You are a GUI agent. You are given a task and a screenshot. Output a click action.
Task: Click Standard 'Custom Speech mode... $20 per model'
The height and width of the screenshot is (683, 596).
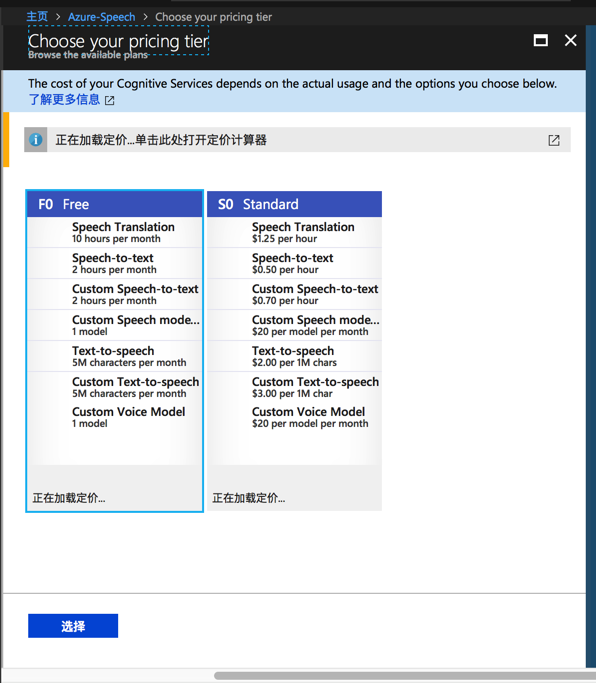click(295, 325)
